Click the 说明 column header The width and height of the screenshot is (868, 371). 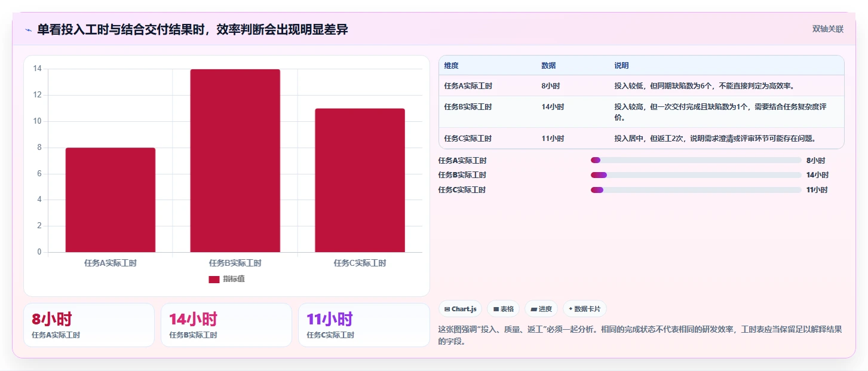621,66
